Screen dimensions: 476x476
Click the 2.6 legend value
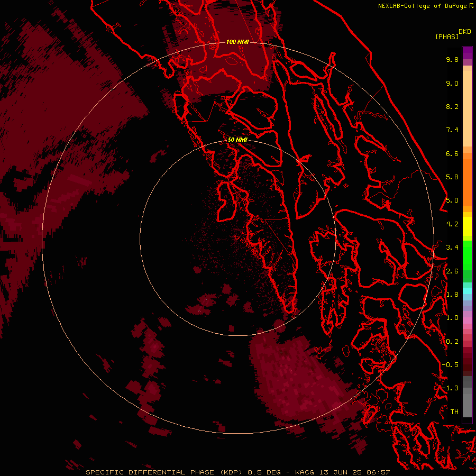coord(452,271)
